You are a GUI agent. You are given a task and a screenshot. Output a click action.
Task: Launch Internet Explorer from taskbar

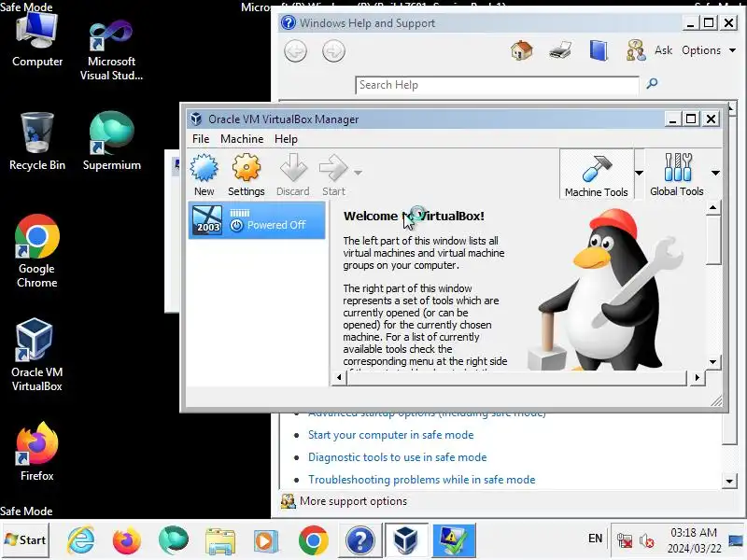click(81, 540)
